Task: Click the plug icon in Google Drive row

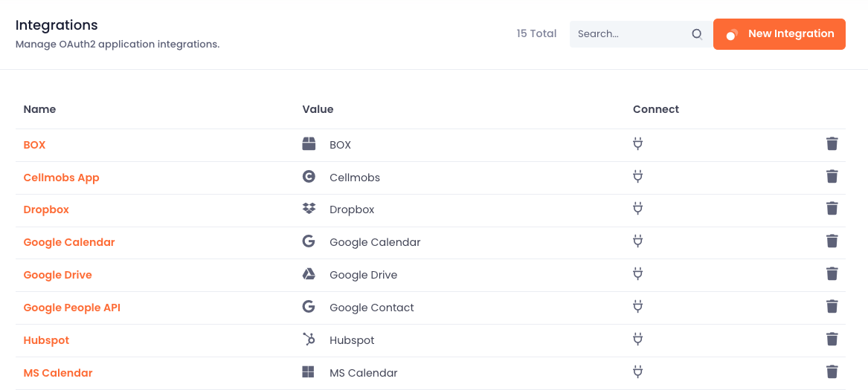Action: click(637, 274)
